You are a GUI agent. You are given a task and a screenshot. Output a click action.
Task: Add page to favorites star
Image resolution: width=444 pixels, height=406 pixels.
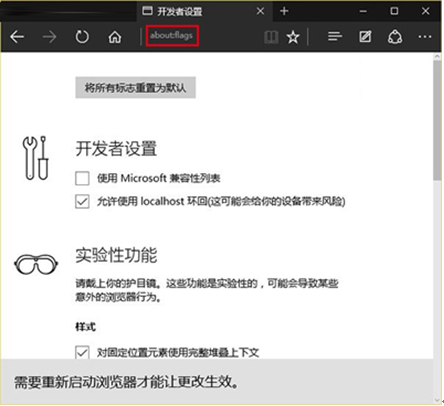point(293,37)
